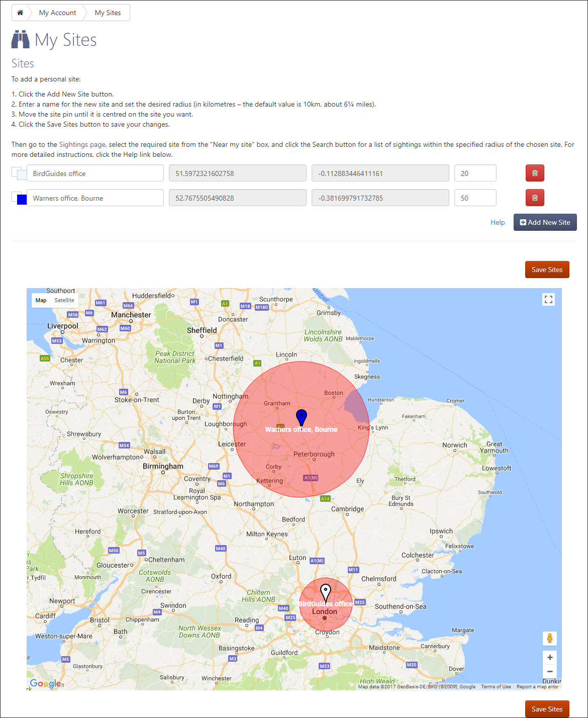Open the My Sites breadcrumb
The width and height of the screenshot is (588, 718).
[108, 13]
